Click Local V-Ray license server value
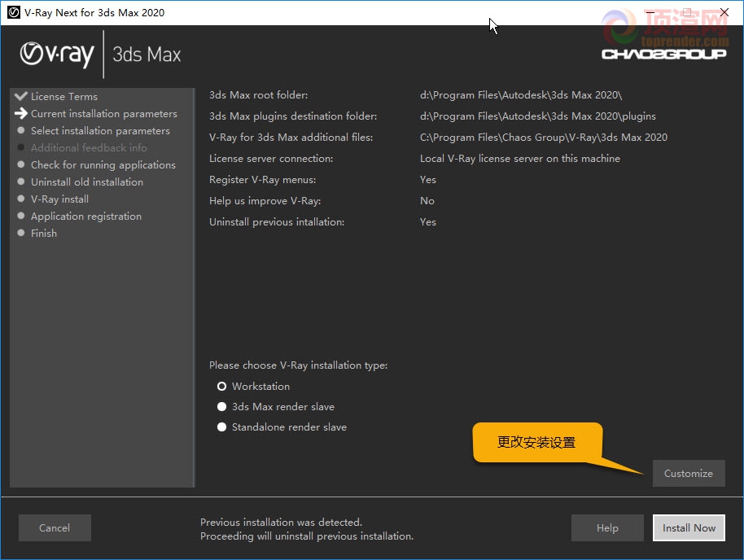This screenshot has height=560, width=744. click(519, 159)
